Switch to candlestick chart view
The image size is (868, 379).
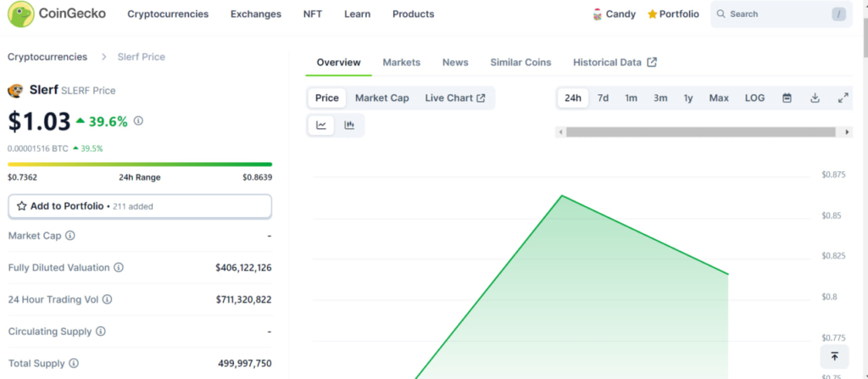pyautogui.click(x=349, y=125)
